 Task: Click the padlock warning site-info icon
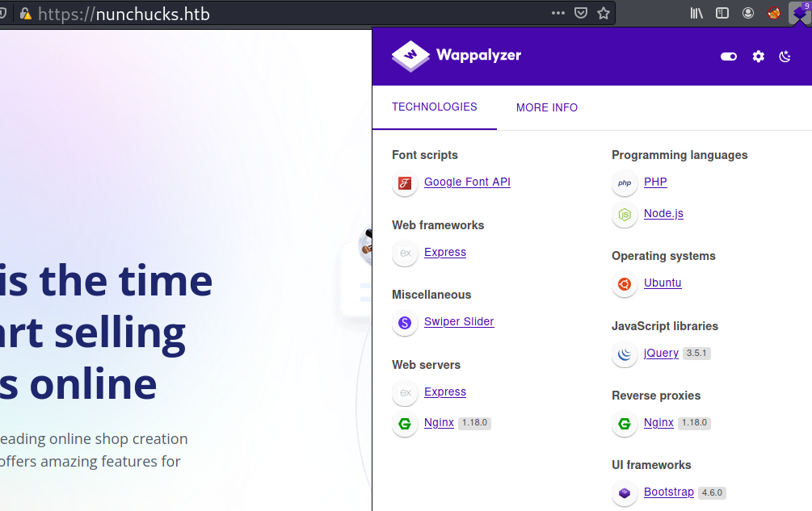tap(26, 14)
